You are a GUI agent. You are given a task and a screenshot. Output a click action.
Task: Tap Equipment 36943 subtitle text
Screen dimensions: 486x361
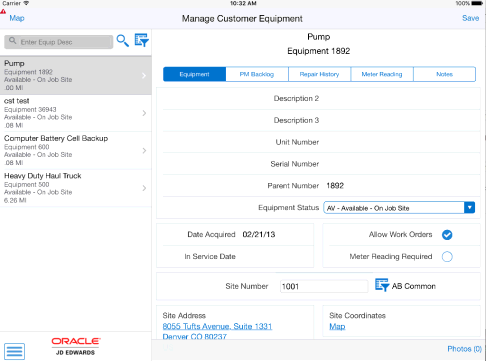coord(30,109)
